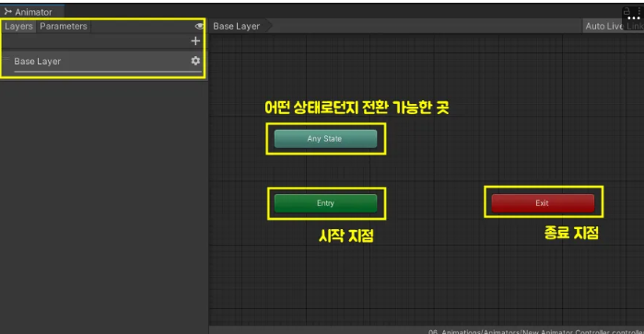The image size is (644, 334).
Task: Open the Parameters tab
Action: click(64, 27)
